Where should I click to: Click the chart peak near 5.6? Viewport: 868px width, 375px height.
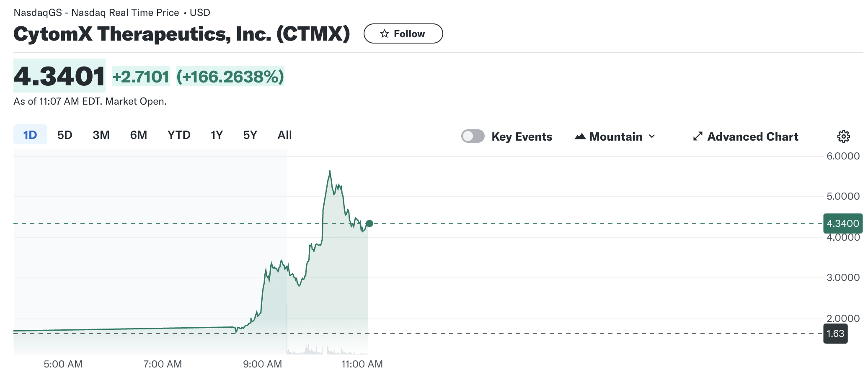(330, 172)
